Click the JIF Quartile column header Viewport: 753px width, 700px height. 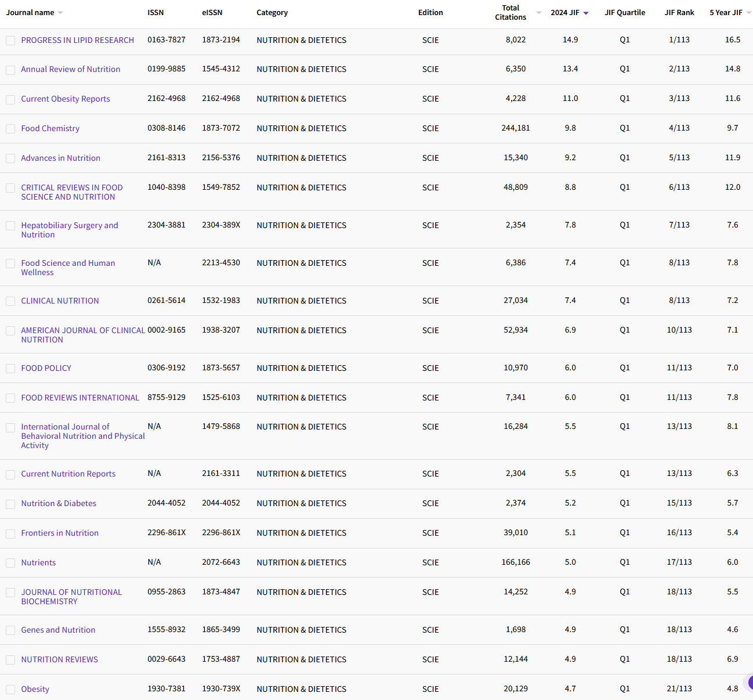click(625, 12)
